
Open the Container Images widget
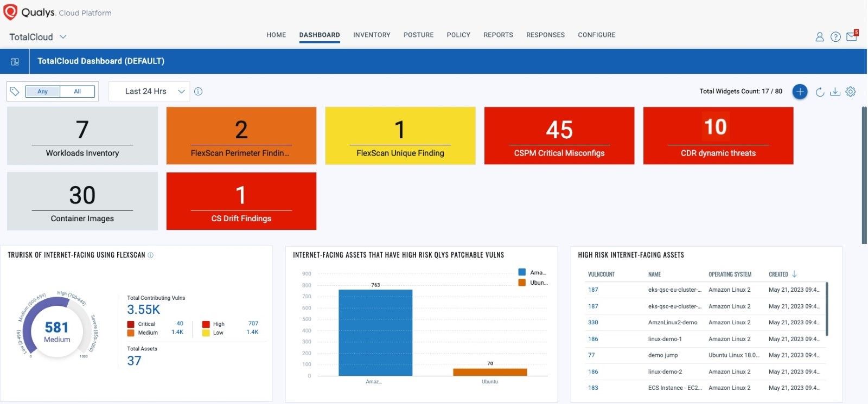pyautogui.click(x=82, y=201)
